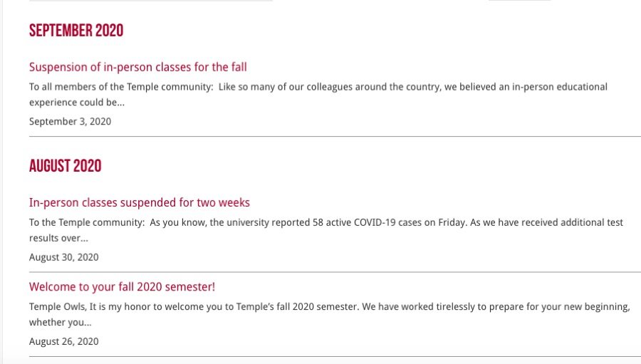
Task: Open 'Suspension of in-person classes for the fall' article
Action: coord(137,67)
